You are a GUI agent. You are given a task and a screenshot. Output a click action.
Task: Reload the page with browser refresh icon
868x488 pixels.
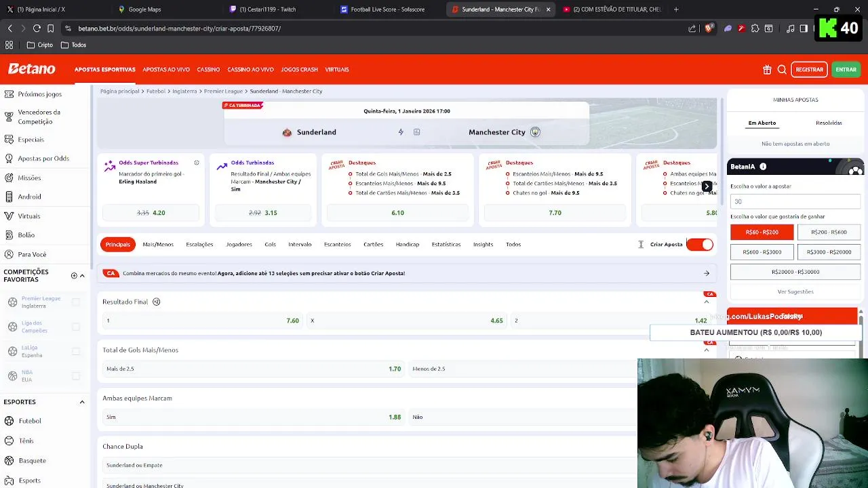point(37,28)
